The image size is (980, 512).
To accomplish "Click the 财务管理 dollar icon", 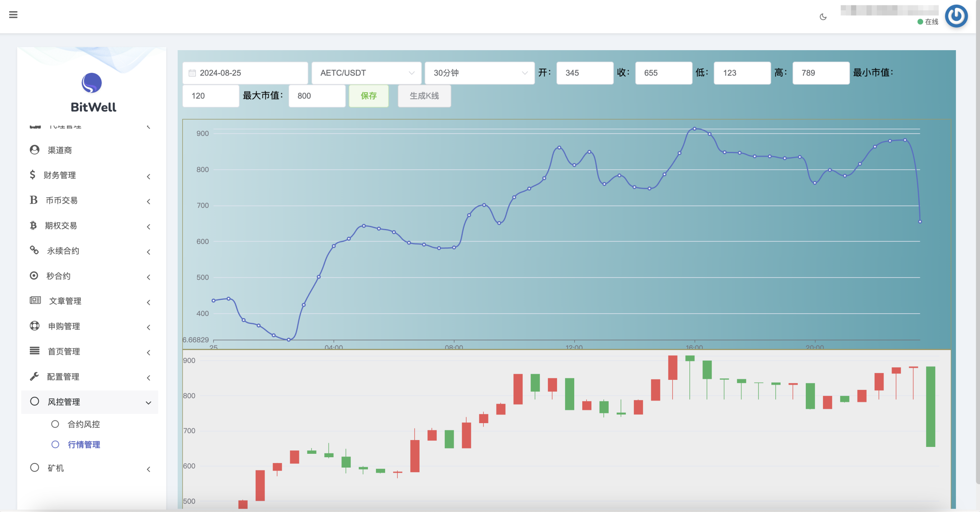I will (x=33, y=175).
